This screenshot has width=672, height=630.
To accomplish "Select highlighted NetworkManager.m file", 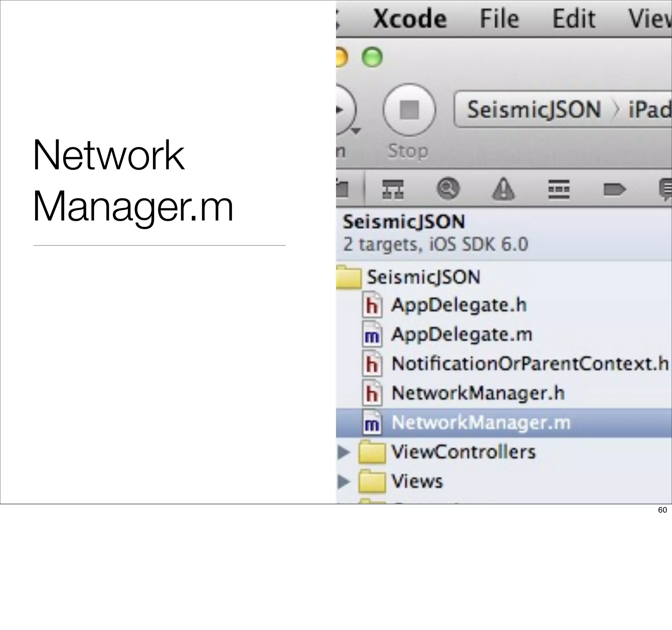I will click(x=504, y=423).
